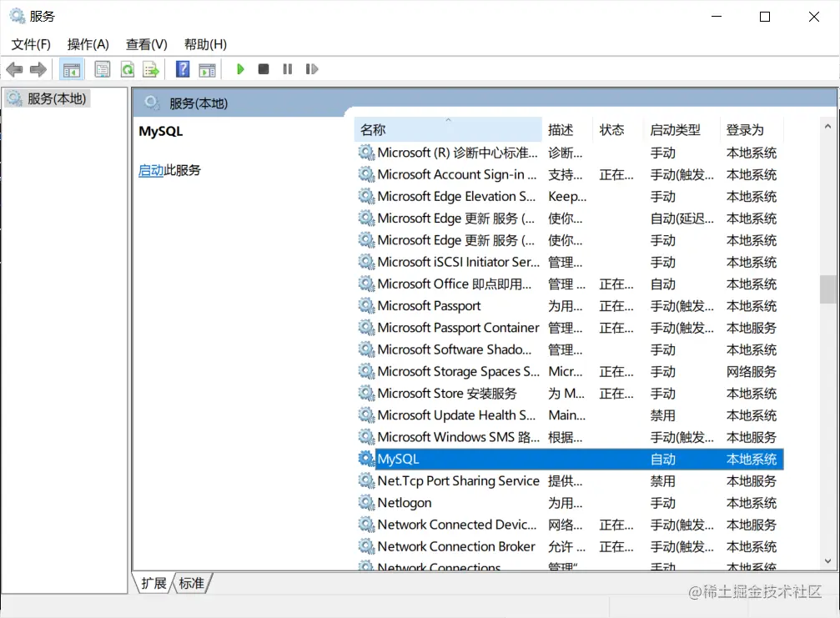
Task: Select Microsoft Office 即点即用... service name
Action: (455, 284)
